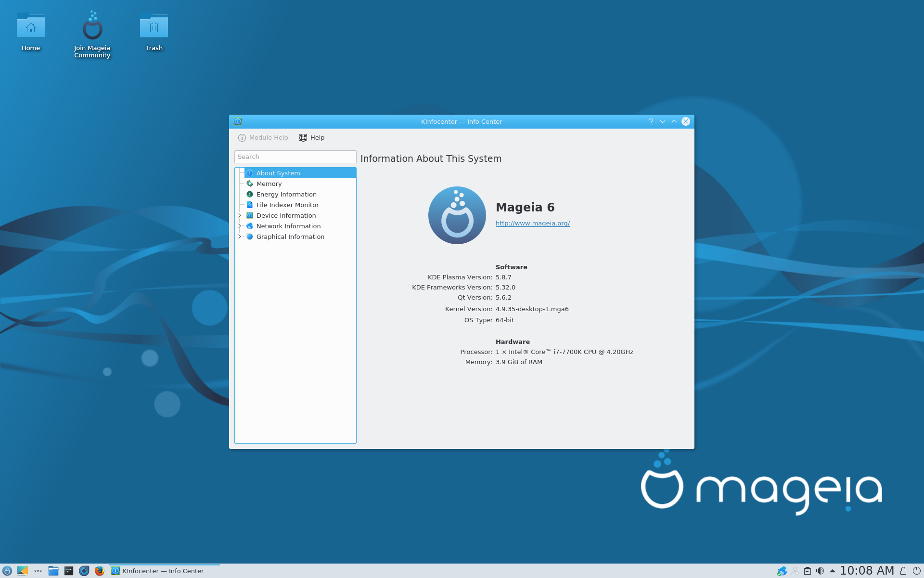Image resolution: width=924 pixels, height=578 pixels.
Task: Open the Trash desktop icon
Action: pyautogui.click(x=154, y=31)
